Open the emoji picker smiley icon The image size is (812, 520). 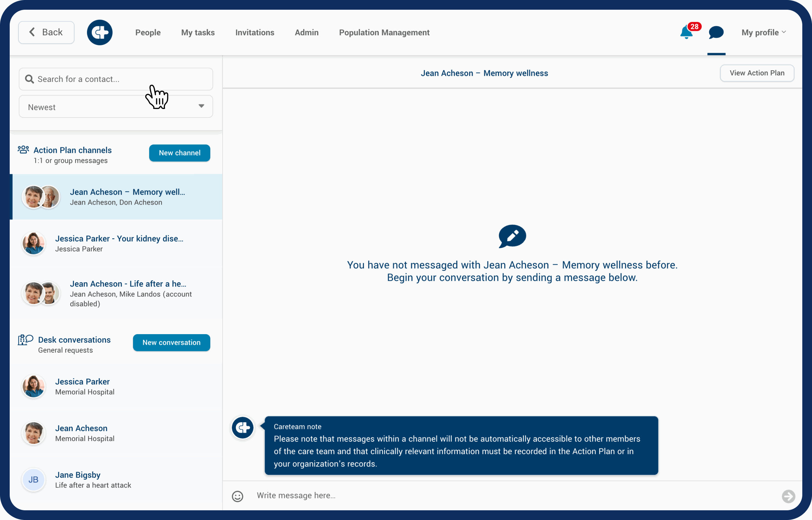click(237, 496)
